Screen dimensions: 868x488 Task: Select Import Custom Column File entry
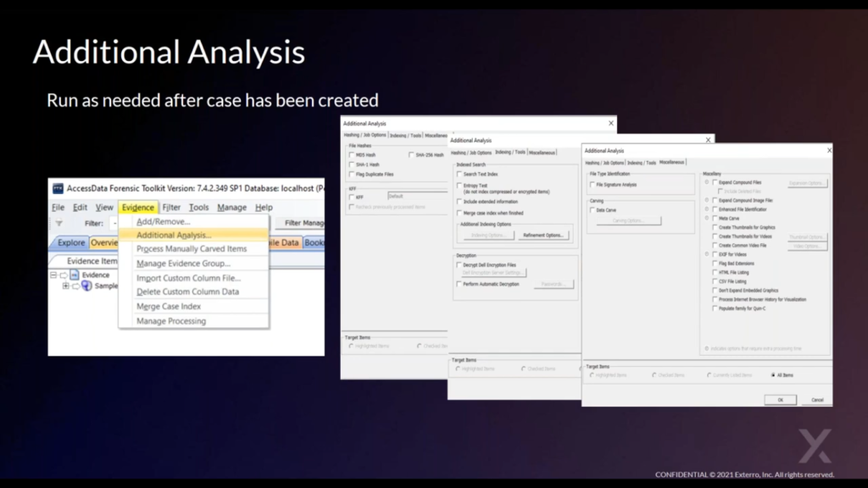coord(188,278)
